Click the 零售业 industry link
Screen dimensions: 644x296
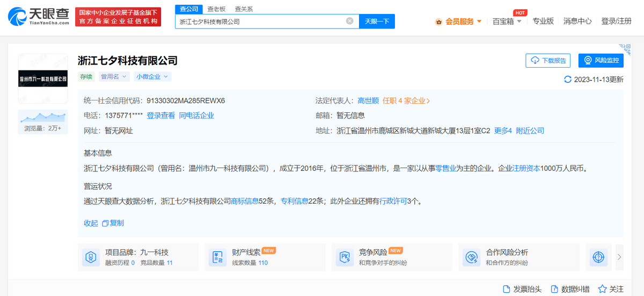[445, 168]
